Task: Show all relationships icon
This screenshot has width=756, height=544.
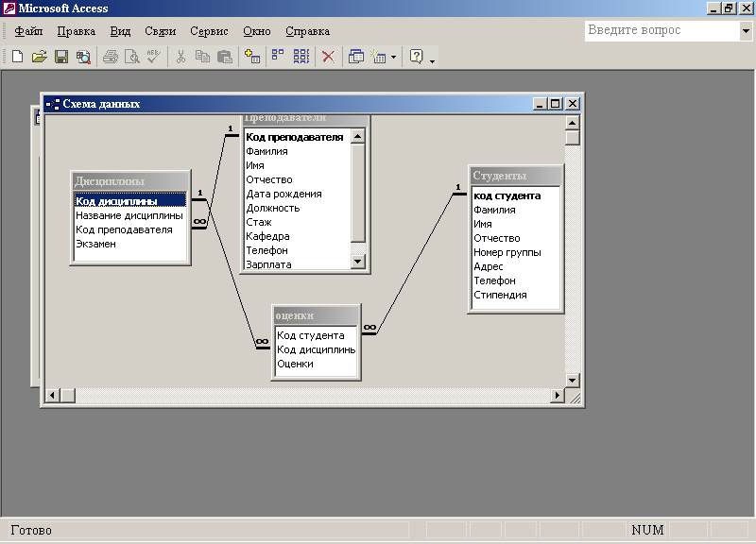Action: (x=301, y=57)
